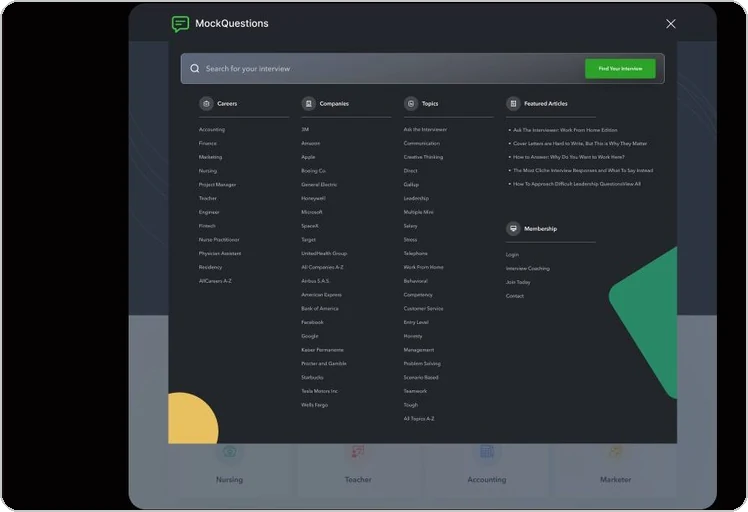The image size is (748, 512).
Task: Open the Featured Articles menu heading
Action: click(x=546, y=104)
